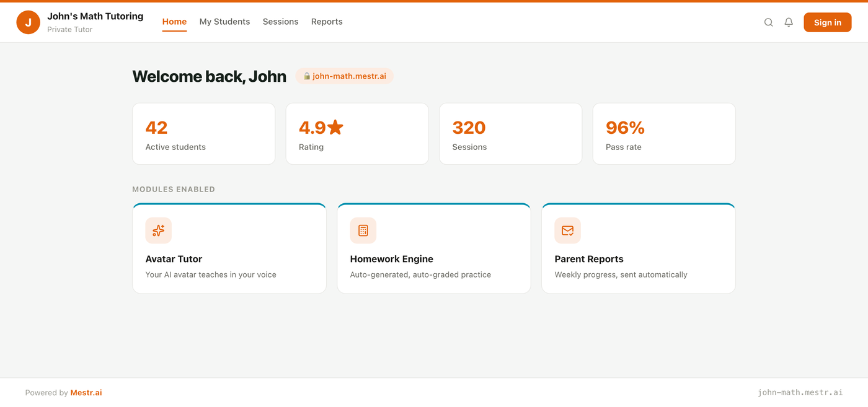
Task: Open the Parent Reports module title
Action: pos(589,259)
